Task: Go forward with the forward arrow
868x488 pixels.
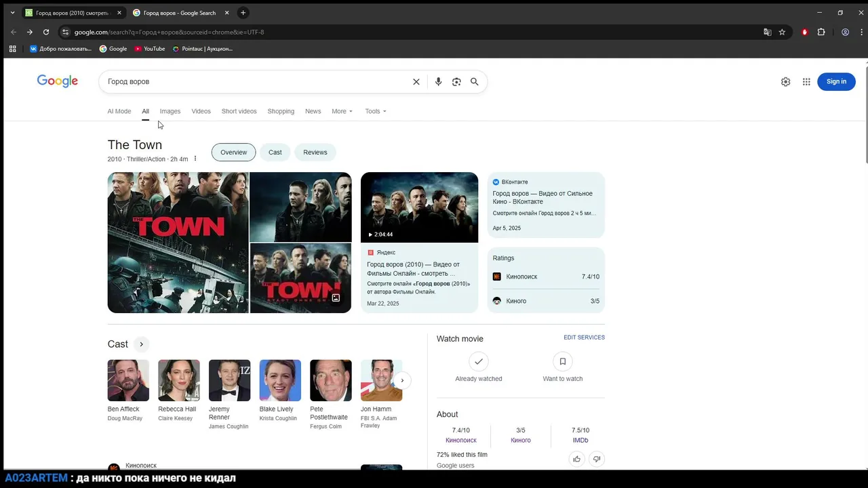Action: coord(30,32)
